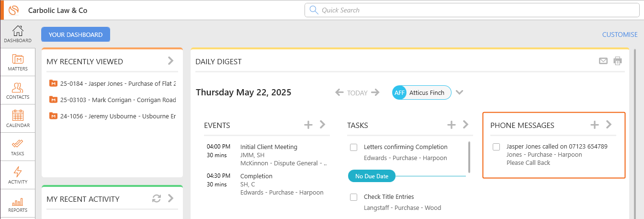The width and height of the screenshot is (644, 219).
Task: Click the YOUR DASHBOARD button
Action: (76, 35)
